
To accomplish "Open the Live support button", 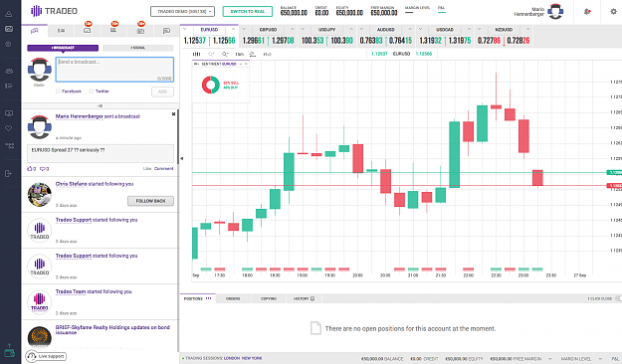I will 46,356.
